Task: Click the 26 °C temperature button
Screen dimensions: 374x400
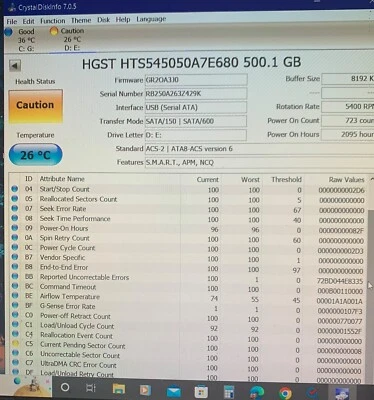Action: point(35,155)
